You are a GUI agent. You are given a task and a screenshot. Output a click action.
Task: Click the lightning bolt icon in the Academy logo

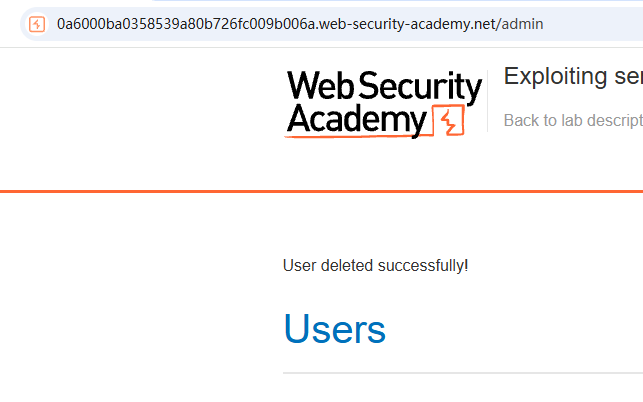point(449,120)
